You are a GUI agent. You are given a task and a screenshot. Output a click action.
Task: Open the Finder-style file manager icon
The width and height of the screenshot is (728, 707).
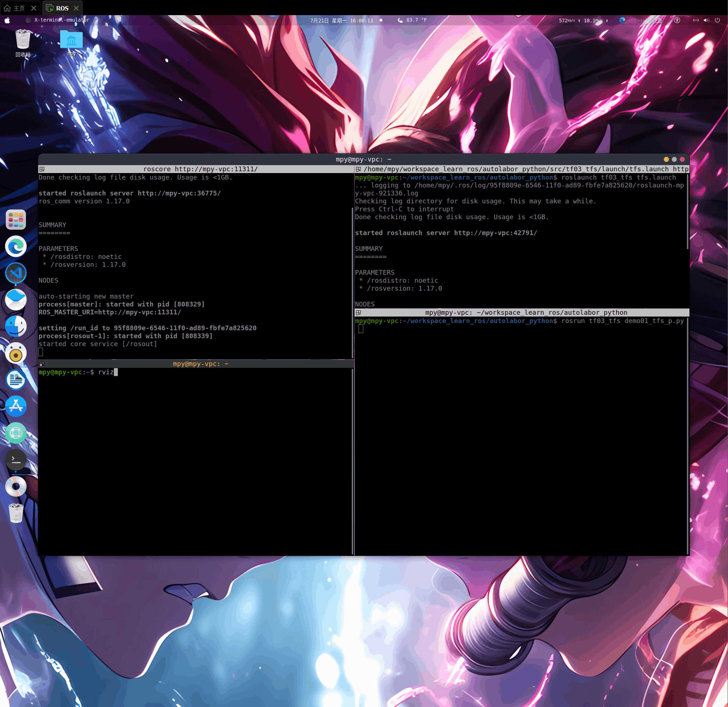[15, 327]
